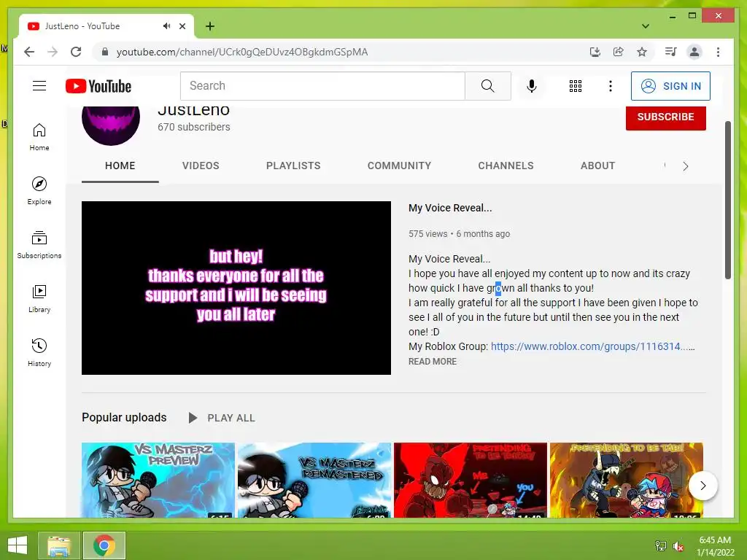The width and height of the screenshot is (747, 560).
Task: Reload the page
Action: point(76,52)
